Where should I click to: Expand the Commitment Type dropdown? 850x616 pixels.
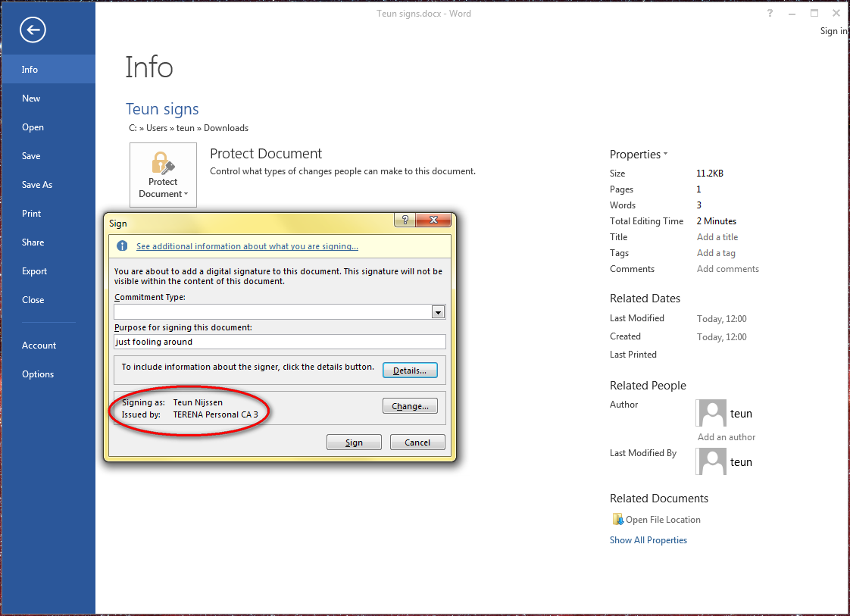click(x=438, y=312)
